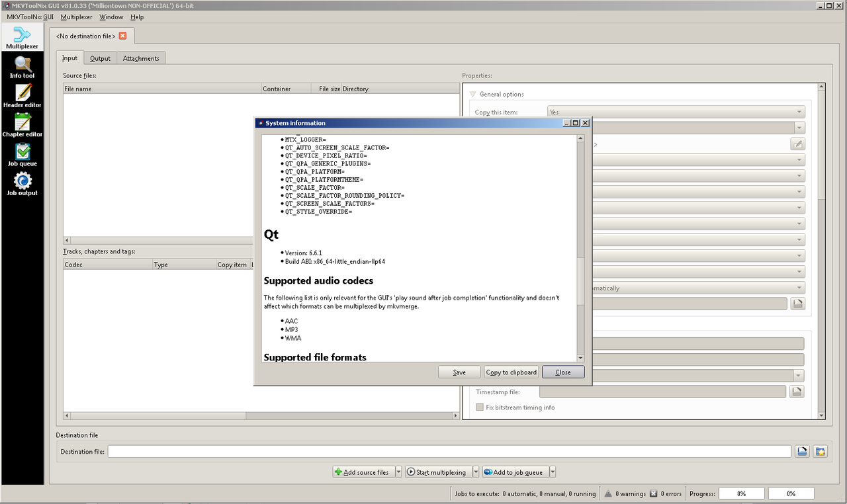847x504 pixels.
Task: Click the recent destination folder star icon
Action: (x=821, y=452)
